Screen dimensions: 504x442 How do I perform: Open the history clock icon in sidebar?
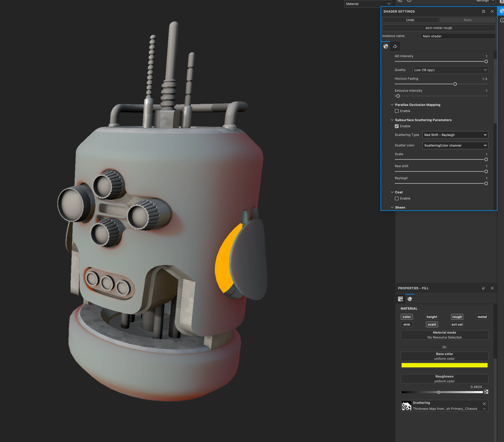[502, 20]
